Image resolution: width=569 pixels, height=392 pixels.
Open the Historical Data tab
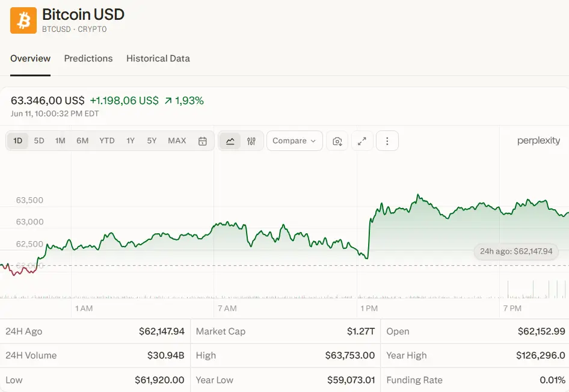158,58
